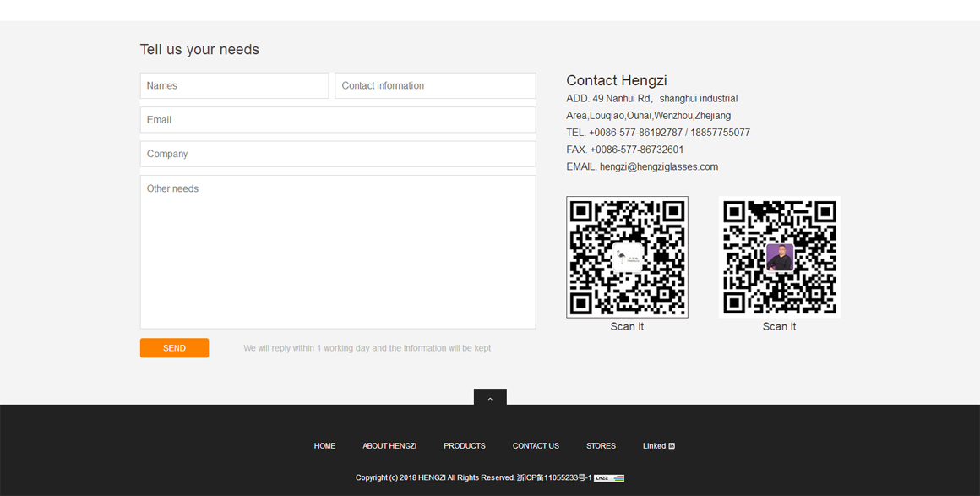Submit the form with SEND button

[174, 348]
